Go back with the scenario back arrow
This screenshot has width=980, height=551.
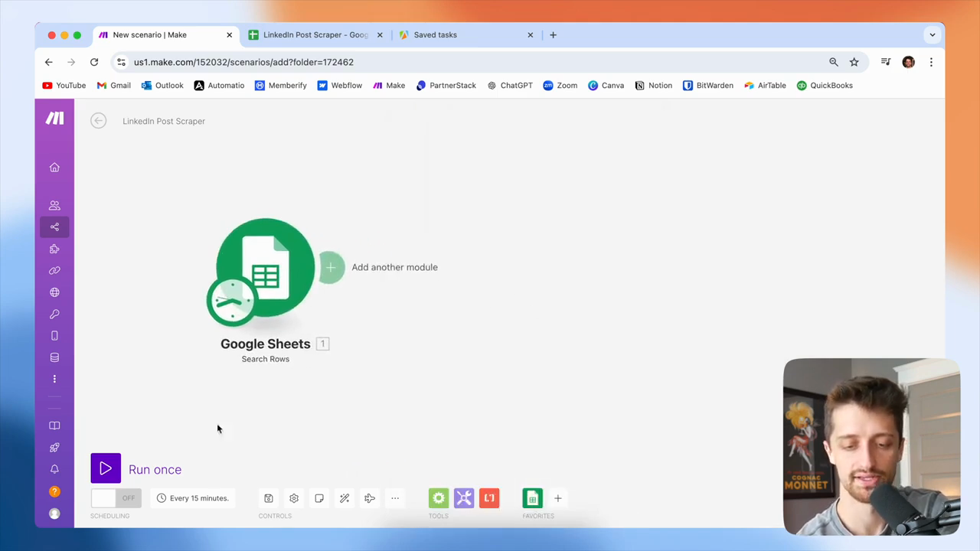[x=98, y=121]
